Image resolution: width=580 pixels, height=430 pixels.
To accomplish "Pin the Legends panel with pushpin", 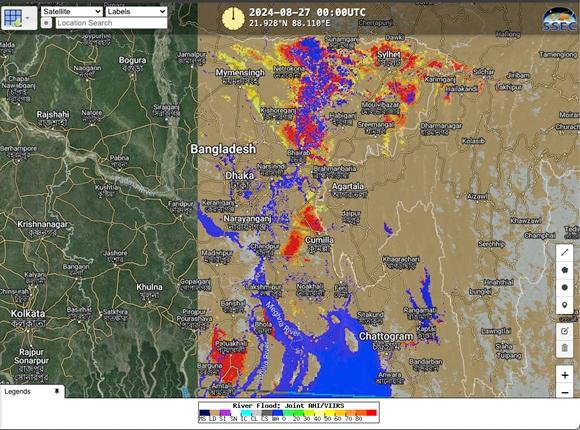I will click(57, 391).
